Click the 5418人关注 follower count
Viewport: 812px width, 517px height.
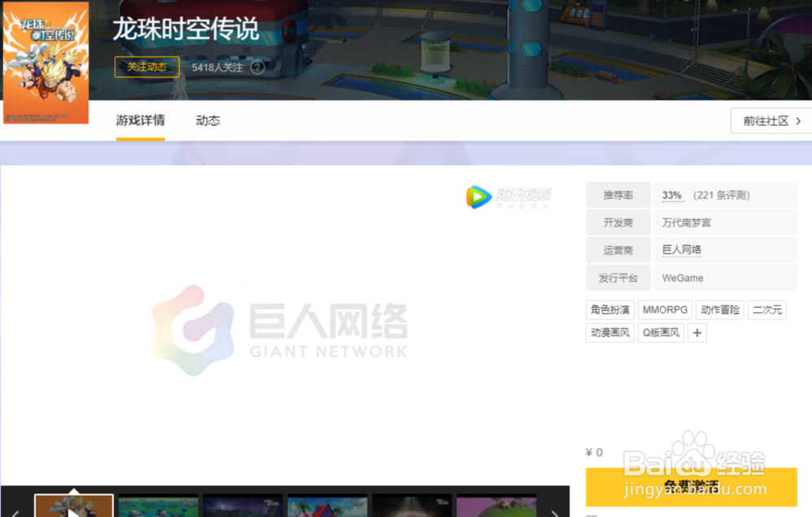pyautogui.click(x=217, y=67)
